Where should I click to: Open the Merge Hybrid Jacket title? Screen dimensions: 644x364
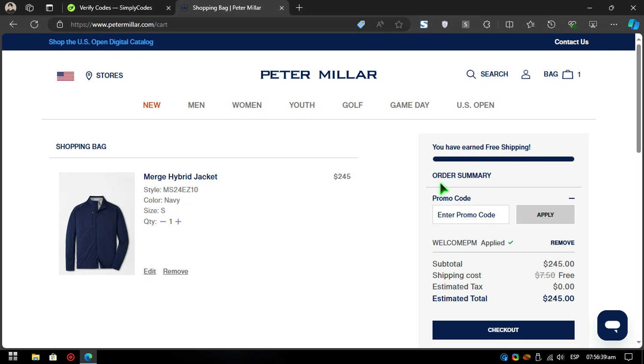(x=180, y=177)
